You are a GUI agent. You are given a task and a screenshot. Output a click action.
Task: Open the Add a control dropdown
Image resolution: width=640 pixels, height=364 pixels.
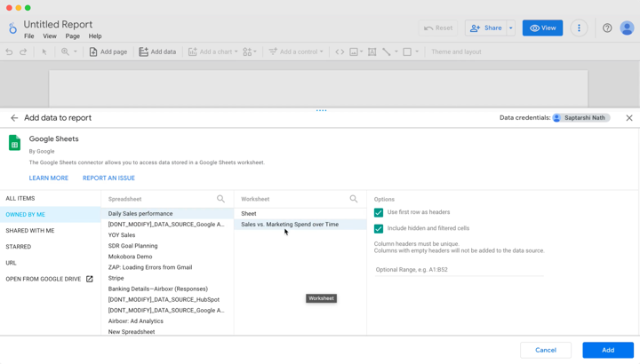296,51
